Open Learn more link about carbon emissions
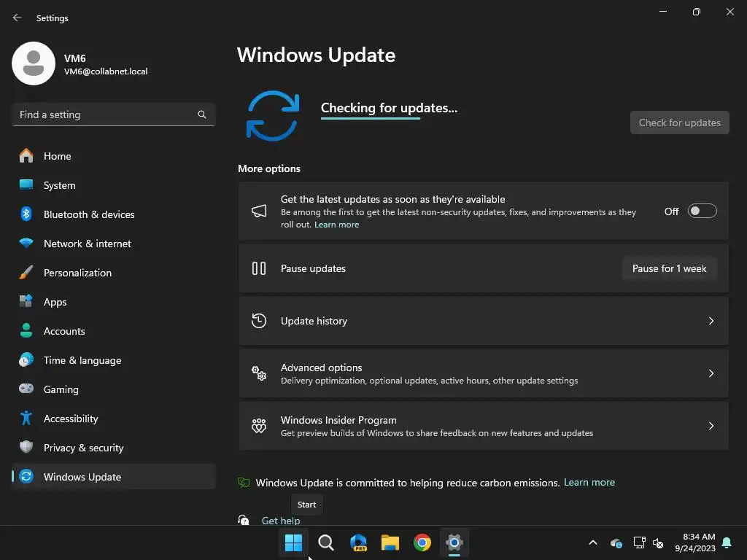The width and height of the screenshot is (747, 560). pos(589,483)
